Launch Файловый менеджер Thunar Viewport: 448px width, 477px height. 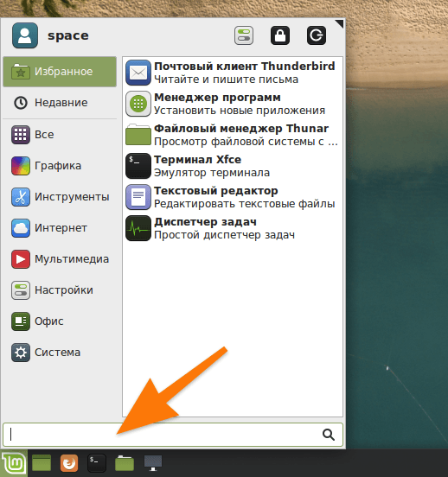tap(233, 135)
